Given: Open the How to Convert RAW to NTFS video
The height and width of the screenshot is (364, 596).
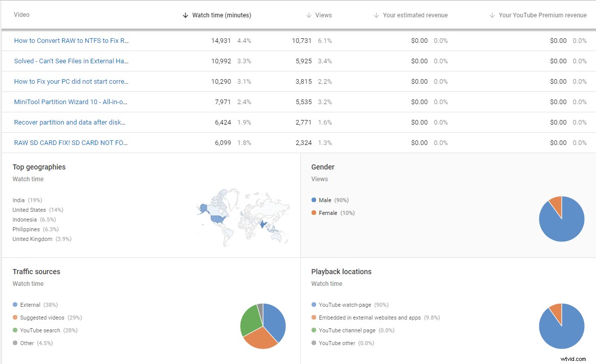Looking at the screenshot, I should [x=71, y=40].
